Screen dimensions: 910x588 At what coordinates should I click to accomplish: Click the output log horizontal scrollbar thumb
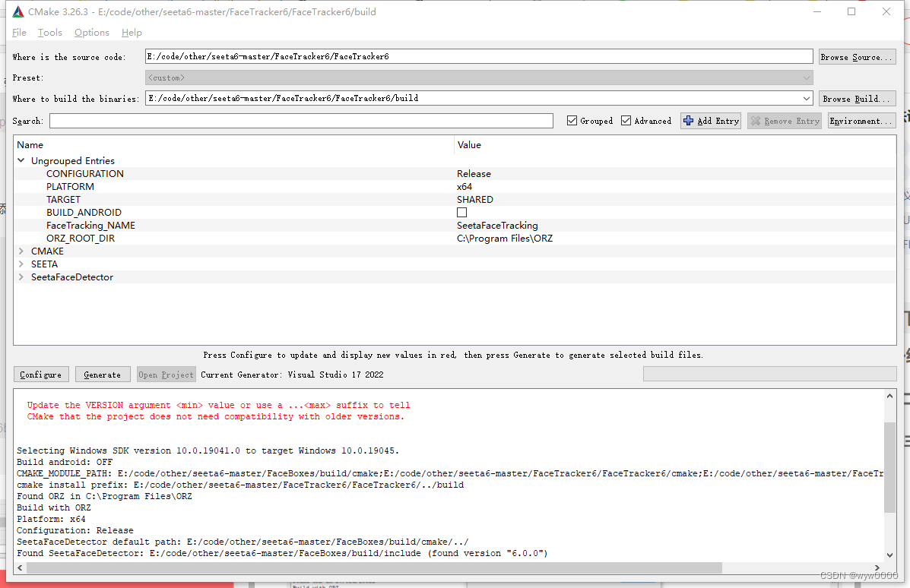coord(374,567)
